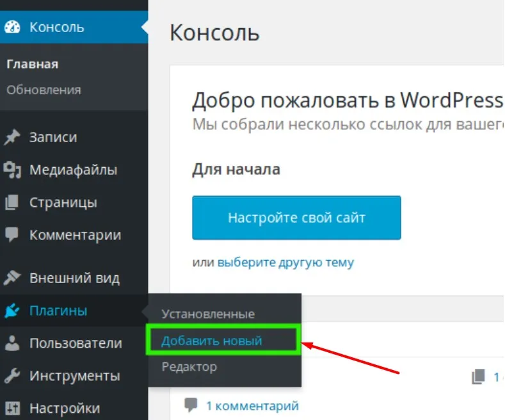Click the Комментарии speech bubble sidebar icon

12,234
